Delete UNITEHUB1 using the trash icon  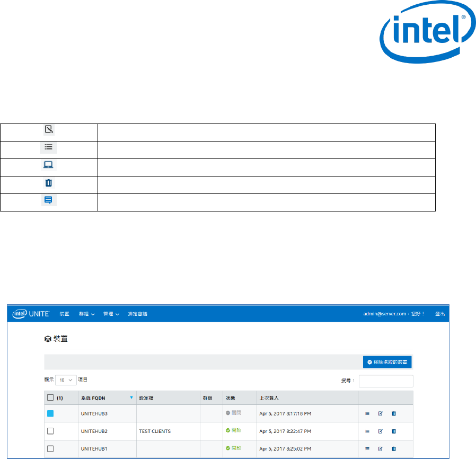point(393,448)
